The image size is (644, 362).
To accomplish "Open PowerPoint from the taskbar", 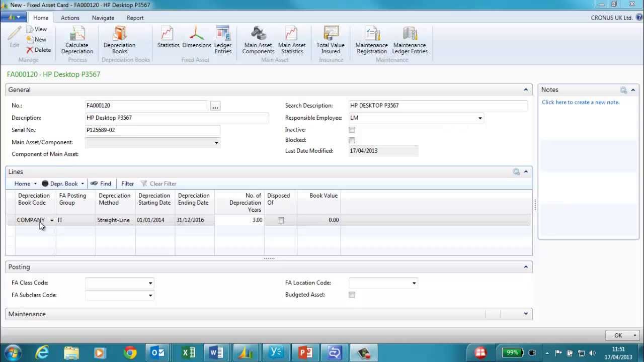I will (x=305, y=352).
